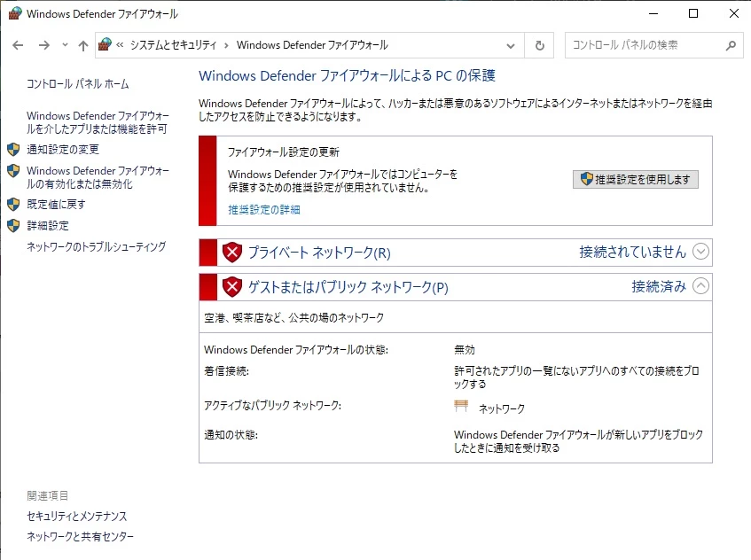This screenshot has height=560, width=751.
Task: Click shield icon beside 通知設定の変更
Action: [x=14, y=150]
